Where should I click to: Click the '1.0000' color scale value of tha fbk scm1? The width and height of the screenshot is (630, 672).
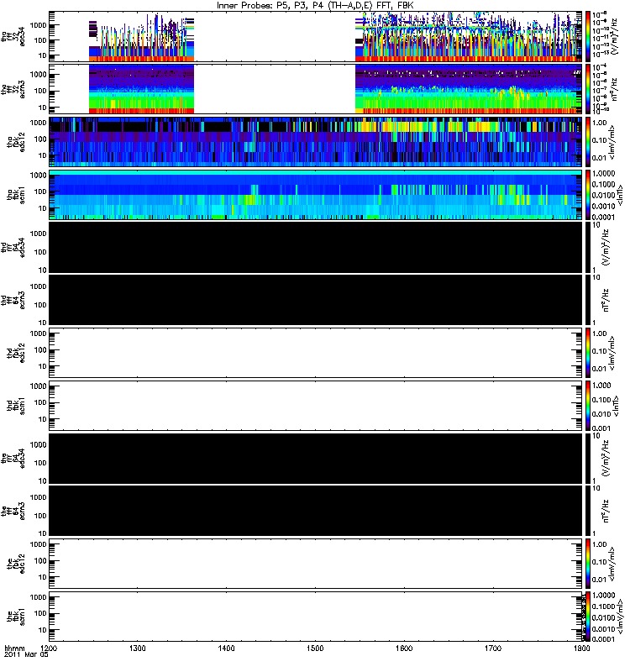click(603, 174)
